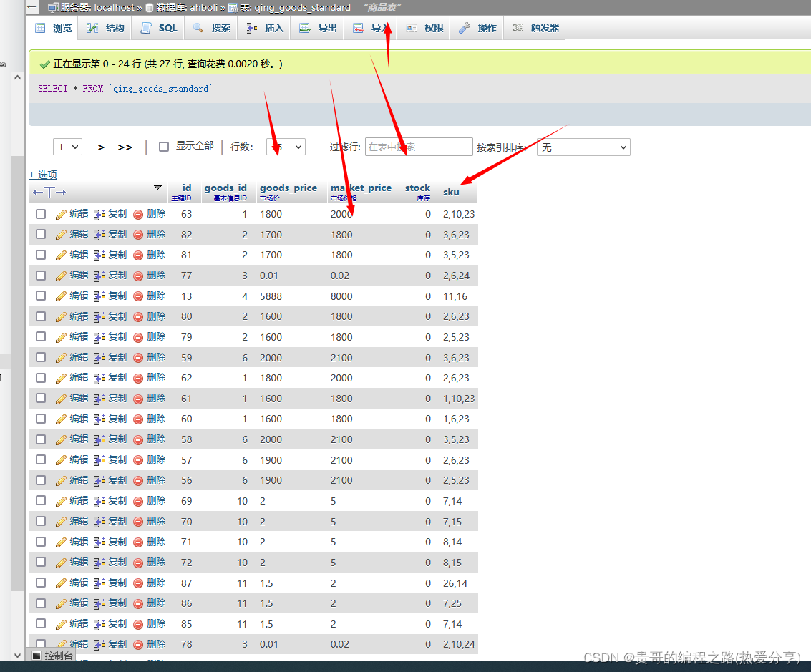Expand the + 选项 options link

[43, 175]
